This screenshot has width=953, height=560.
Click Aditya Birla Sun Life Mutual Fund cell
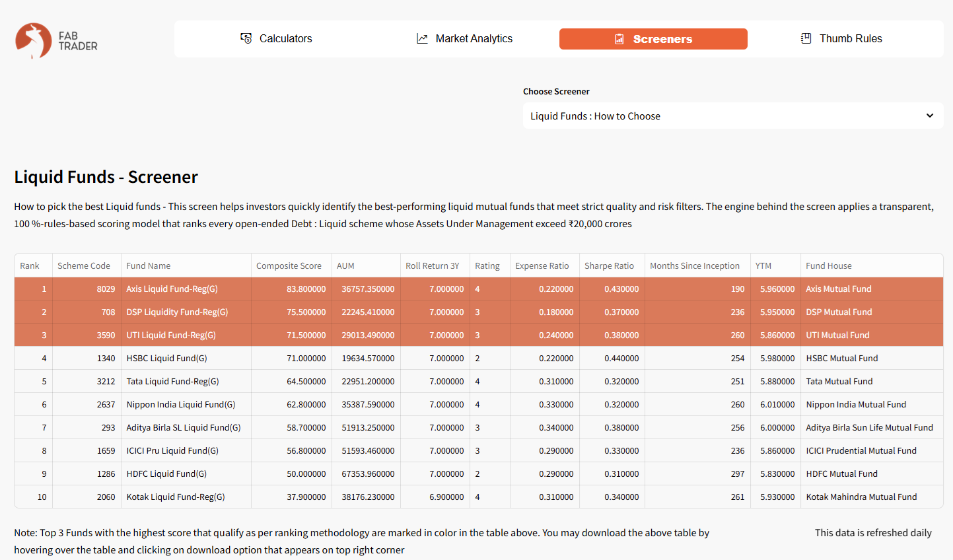point(872,427)
